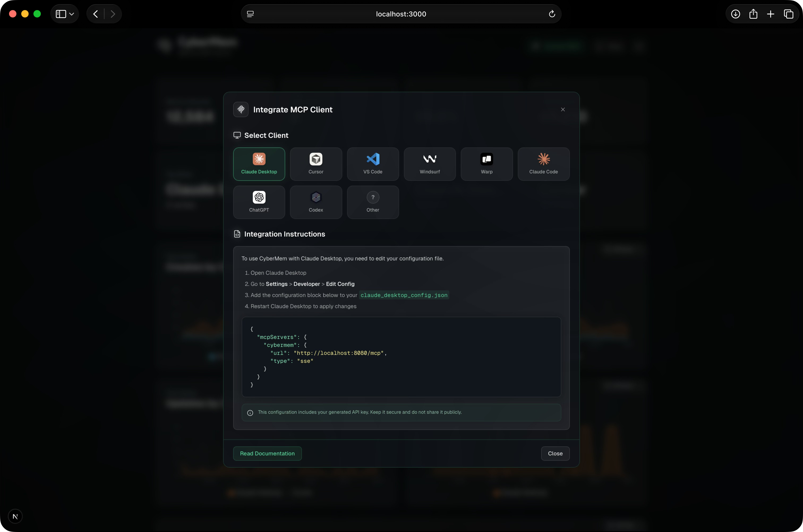Click the share icon in the toolbar
Viewport: 803px width, 532px height.
point(753,14)
